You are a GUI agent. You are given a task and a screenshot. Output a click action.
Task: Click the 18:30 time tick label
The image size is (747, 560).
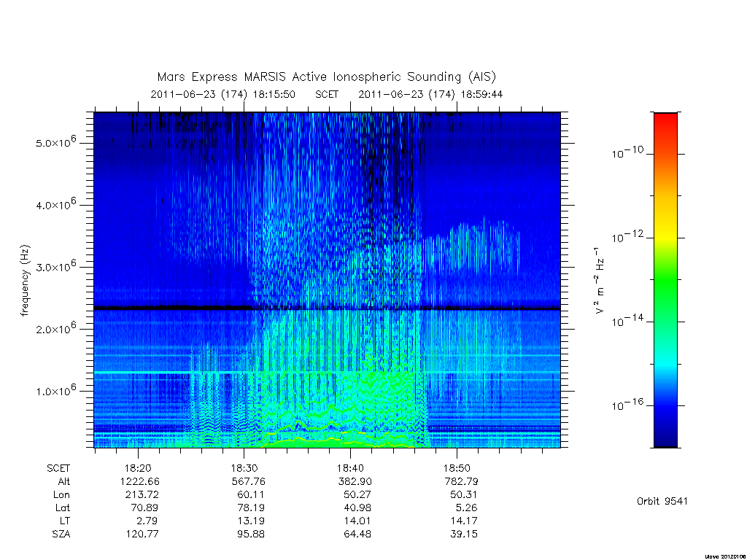[x=244, y=469]
